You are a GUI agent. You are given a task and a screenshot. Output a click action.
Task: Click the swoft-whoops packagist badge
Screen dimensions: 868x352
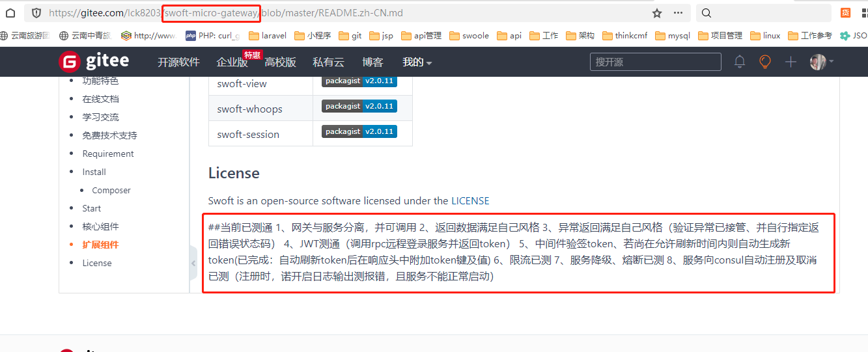click(359, 106)
